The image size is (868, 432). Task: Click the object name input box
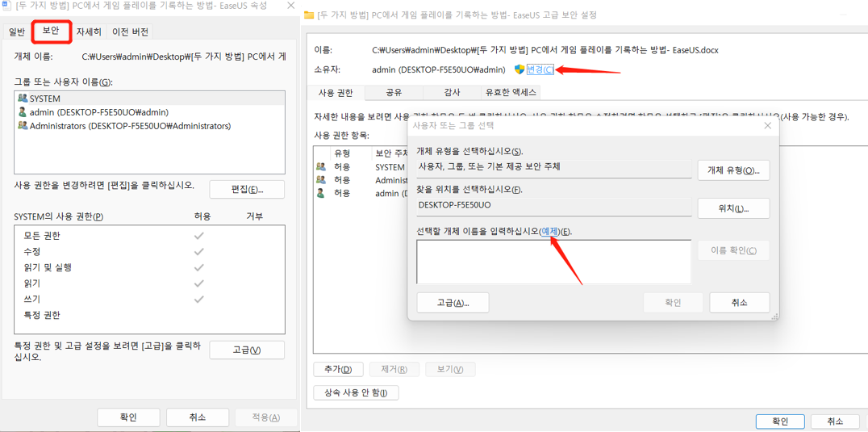553,262
